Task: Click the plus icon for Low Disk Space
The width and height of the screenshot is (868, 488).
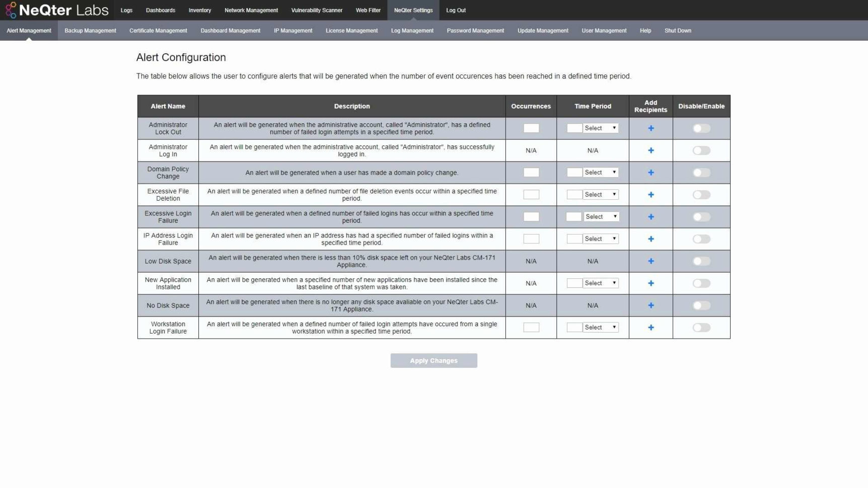Action: point(650,261)
